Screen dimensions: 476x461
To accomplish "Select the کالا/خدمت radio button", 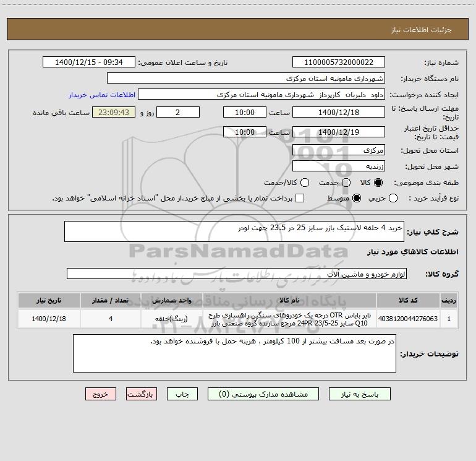I will tap(305, 183).
